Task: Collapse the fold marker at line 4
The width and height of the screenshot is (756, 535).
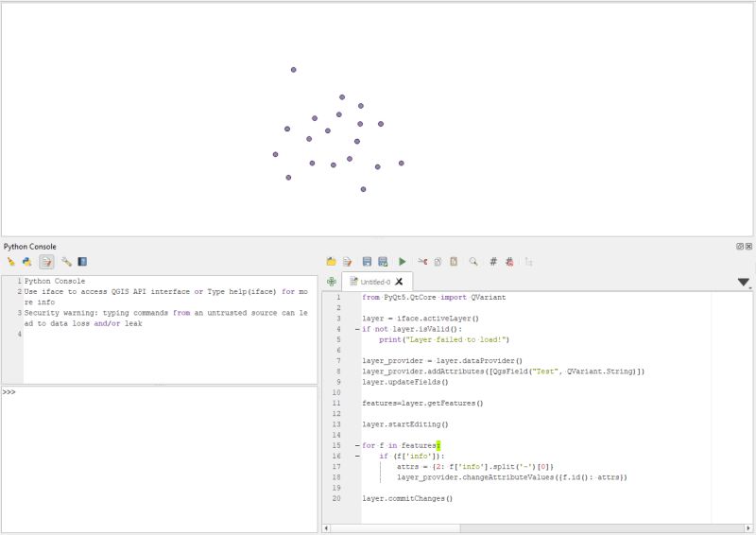Action: point(357,329)
